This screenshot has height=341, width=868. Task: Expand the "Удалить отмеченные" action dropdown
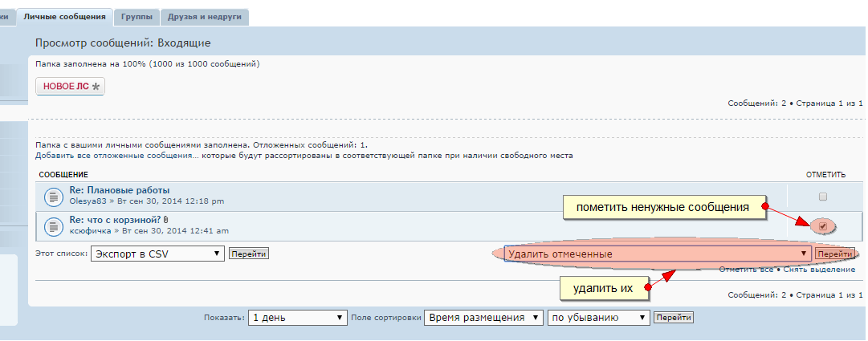[x=657, y=254]
